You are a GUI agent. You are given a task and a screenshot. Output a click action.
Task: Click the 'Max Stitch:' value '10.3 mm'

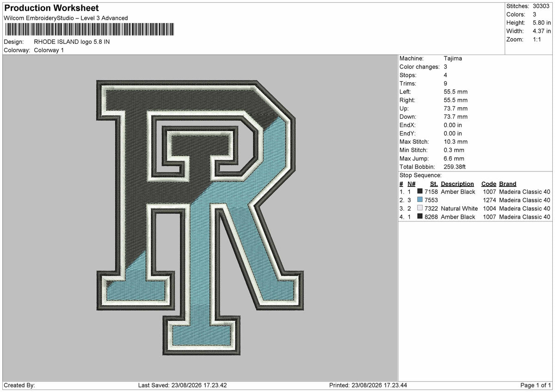(456, 141)
